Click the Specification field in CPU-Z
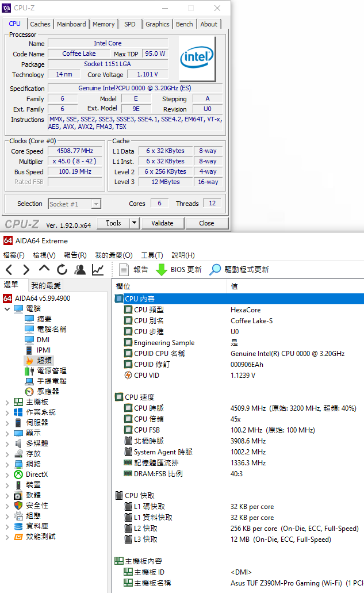The image size is (364, 593). click(135, 88)
